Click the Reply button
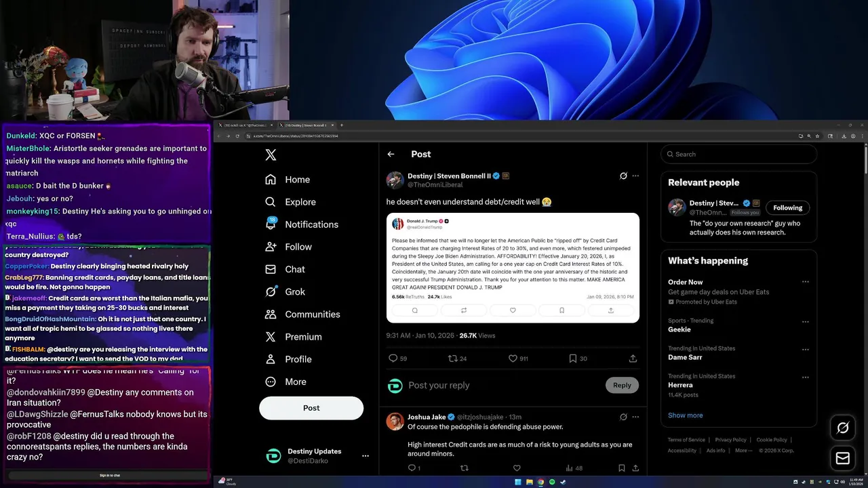The image size is (868, 488). click(622, 385)
